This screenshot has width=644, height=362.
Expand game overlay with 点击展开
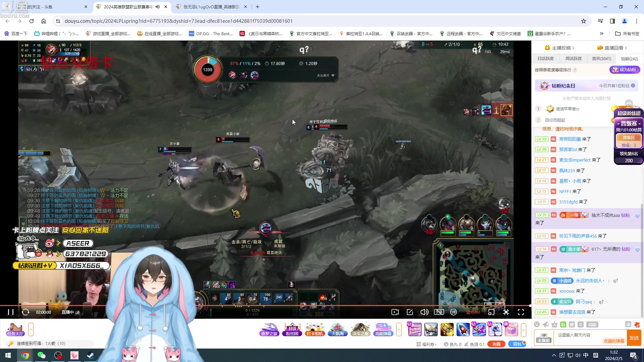[x=326, y=75]
